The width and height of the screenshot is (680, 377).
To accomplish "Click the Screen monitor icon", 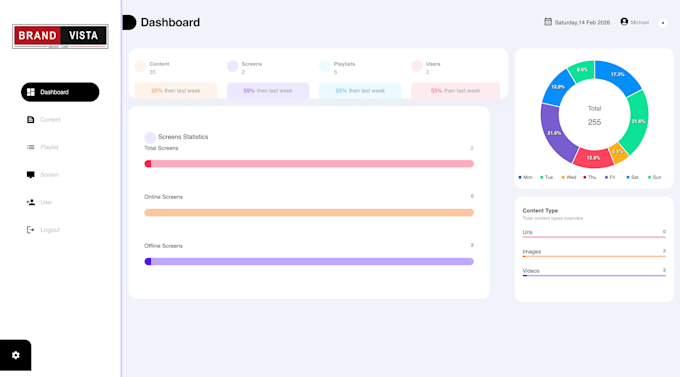I will 30,175.
